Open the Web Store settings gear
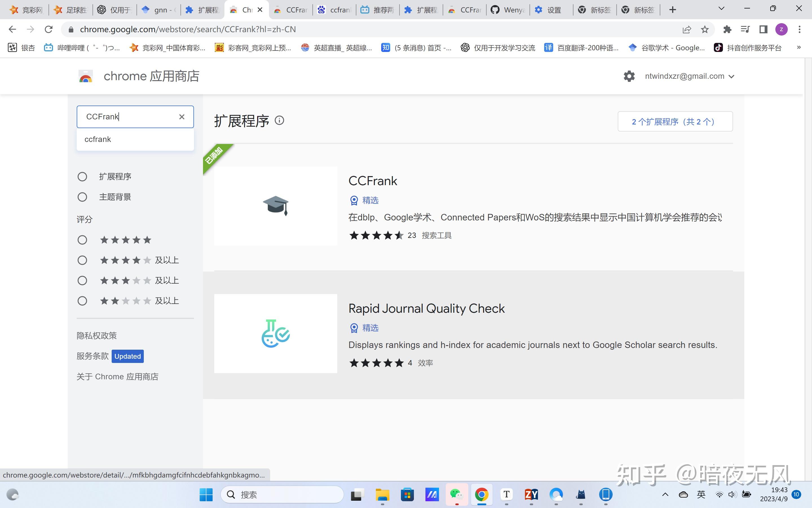 pyautogui.click(x=629, y=76)
